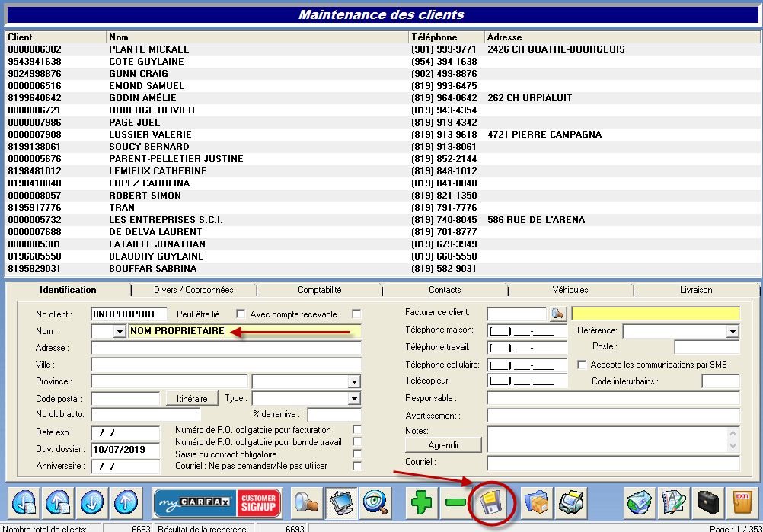Click the Itinéraire button
The height and width of the screenshot is (532, 763).
pyautogui.click(x=192, y=399)
